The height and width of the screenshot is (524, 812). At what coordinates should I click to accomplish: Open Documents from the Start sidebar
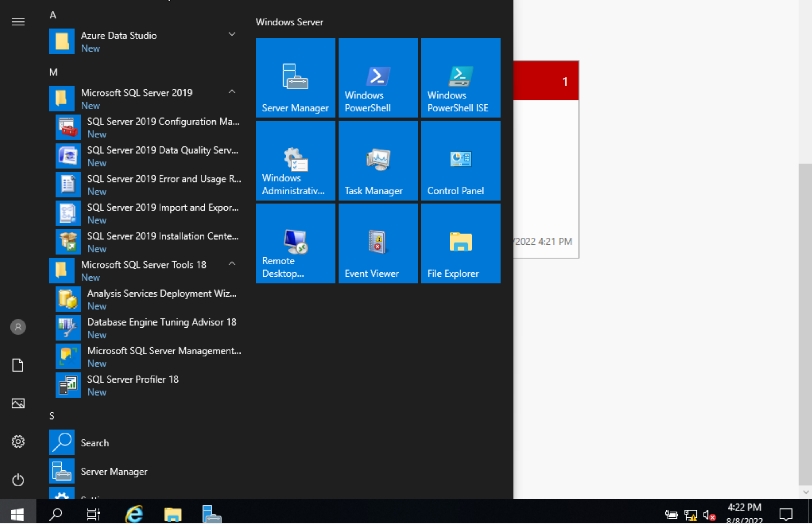(18, 365)
